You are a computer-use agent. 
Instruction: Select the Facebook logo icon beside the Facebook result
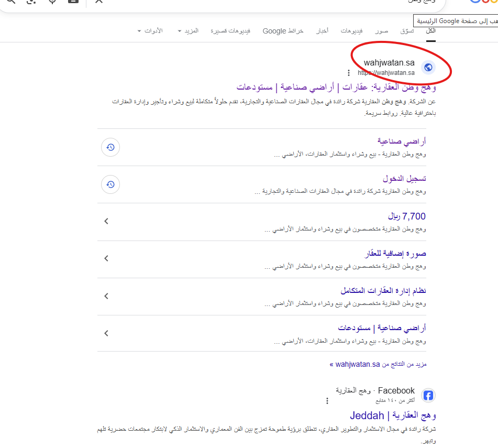pyautogui.click(x=428, y=396)
